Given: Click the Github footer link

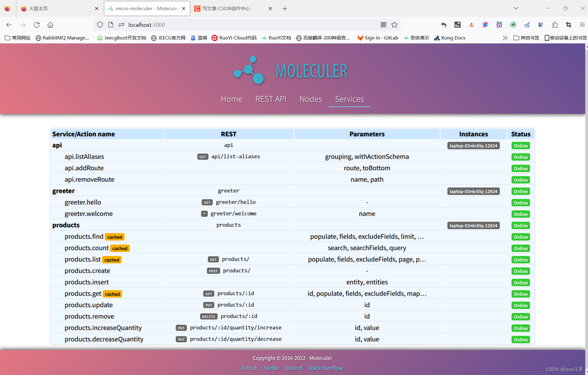Looking at the screenshot, I should point(250,368).
